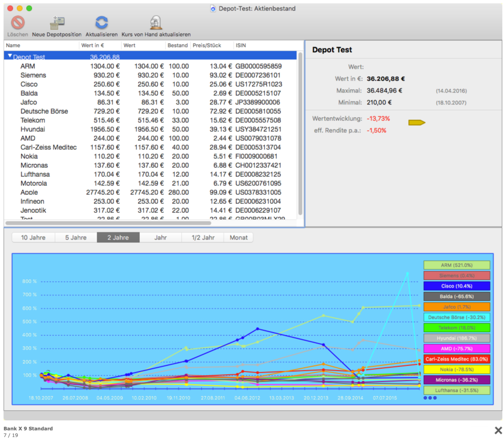The width and height of the screenshot is (504, 441).
Task: Toggle AMD (-75.7%) legend entry
Action: (457, 349)
